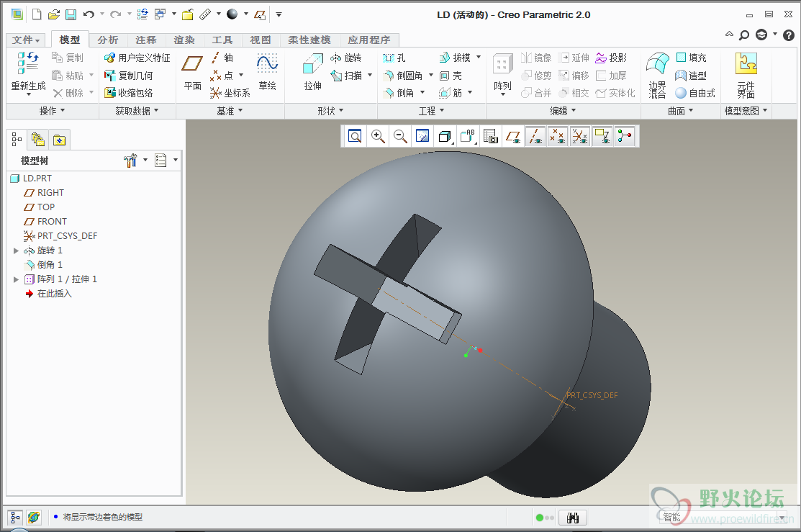Open the 形状 group dropdown
Screen dimensions: 801x532
pos(330,111)
